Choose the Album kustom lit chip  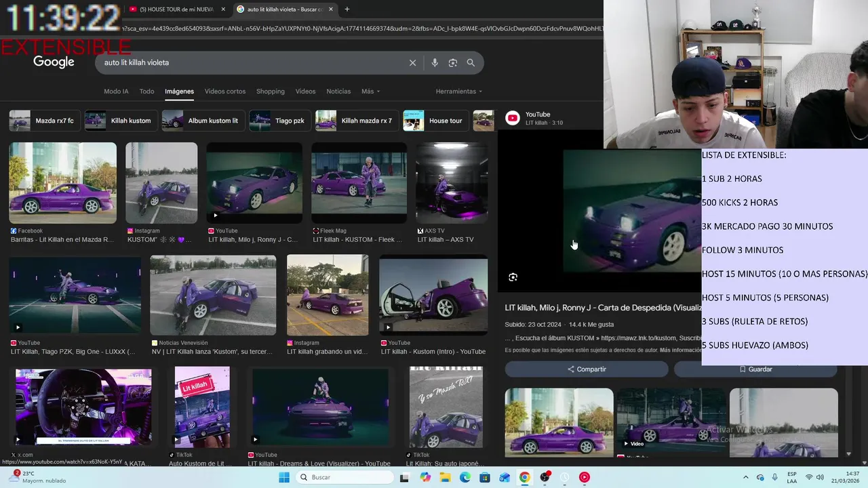click(x=203, y=121)
